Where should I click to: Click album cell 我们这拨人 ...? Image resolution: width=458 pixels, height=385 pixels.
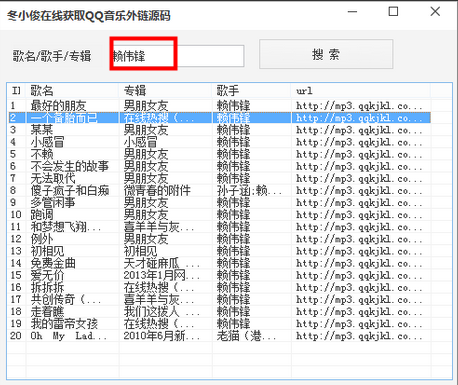click(162, 311)
